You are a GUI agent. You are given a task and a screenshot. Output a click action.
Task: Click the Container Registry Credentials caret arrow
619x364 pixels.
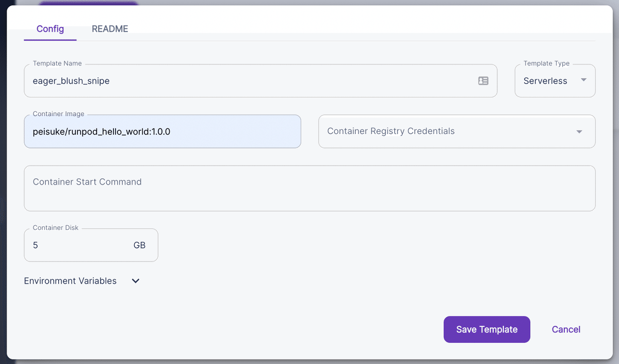coord(579,131)
